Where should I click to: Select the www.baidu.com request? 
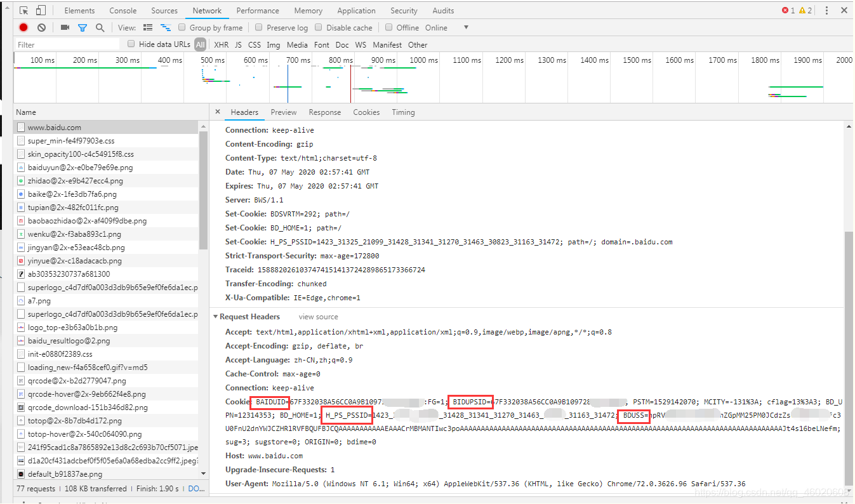[x=107, y=128]
